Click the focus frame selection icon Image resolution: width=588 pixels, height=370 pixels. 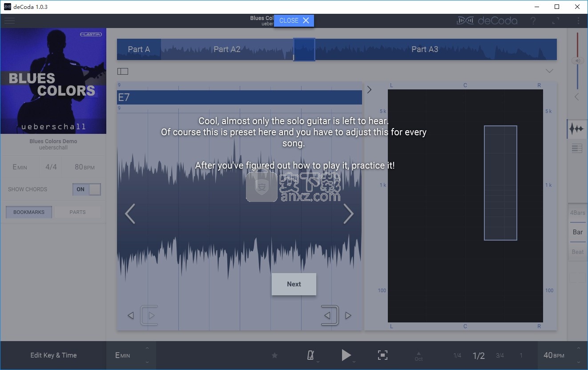coord(383,355)
